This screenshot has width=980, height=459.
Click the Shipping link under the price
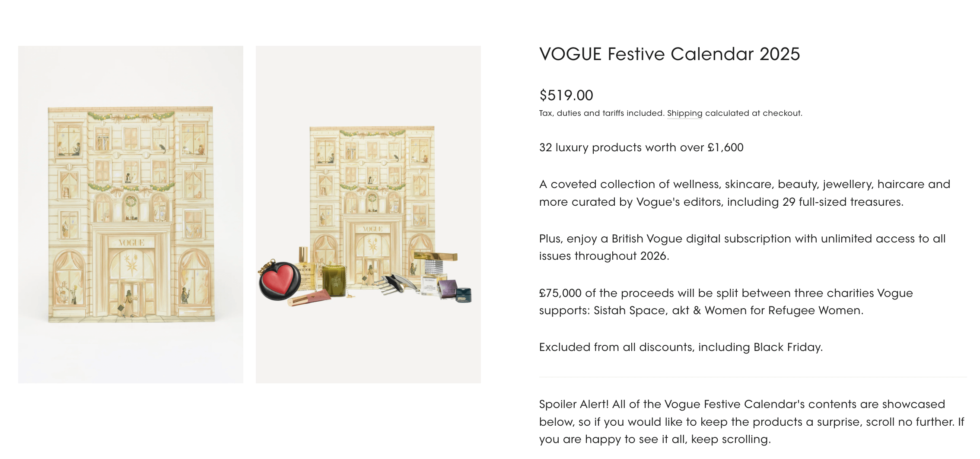(684, 113)
